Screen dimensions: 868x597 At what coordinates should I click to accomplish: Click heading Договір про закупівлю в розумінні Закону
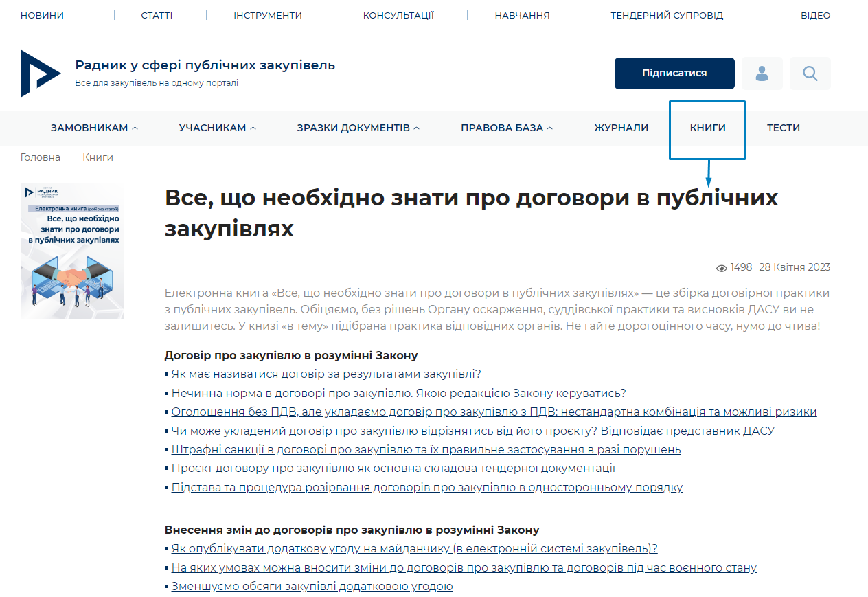click(x=291, y=355)
